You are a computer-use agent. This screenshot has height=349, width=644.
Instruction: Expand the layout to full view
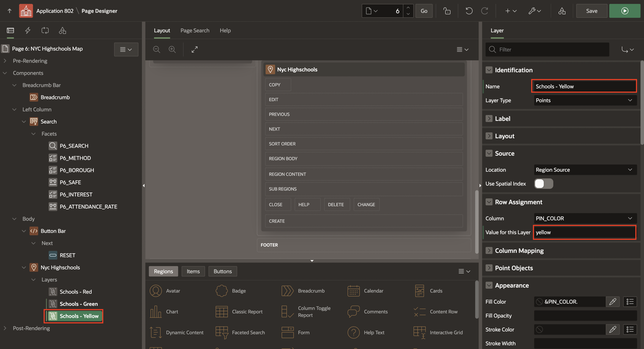coord(195,49)
